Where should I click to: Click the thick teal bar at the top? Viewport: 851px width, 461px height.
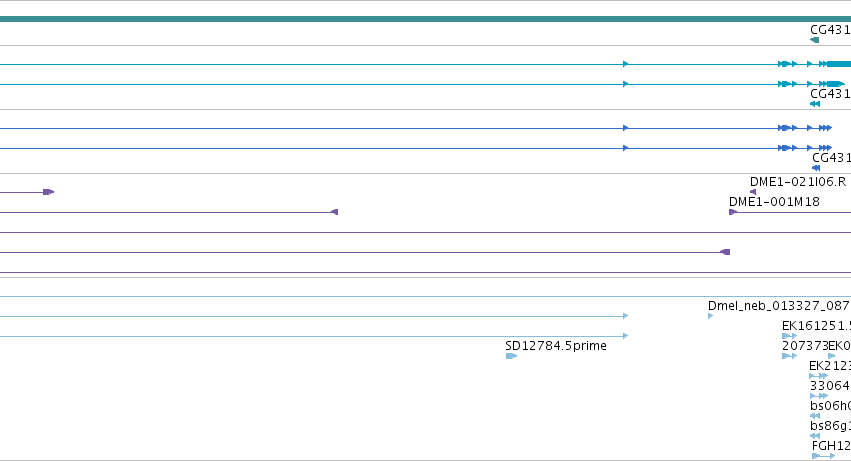click(x=426, y=19)
